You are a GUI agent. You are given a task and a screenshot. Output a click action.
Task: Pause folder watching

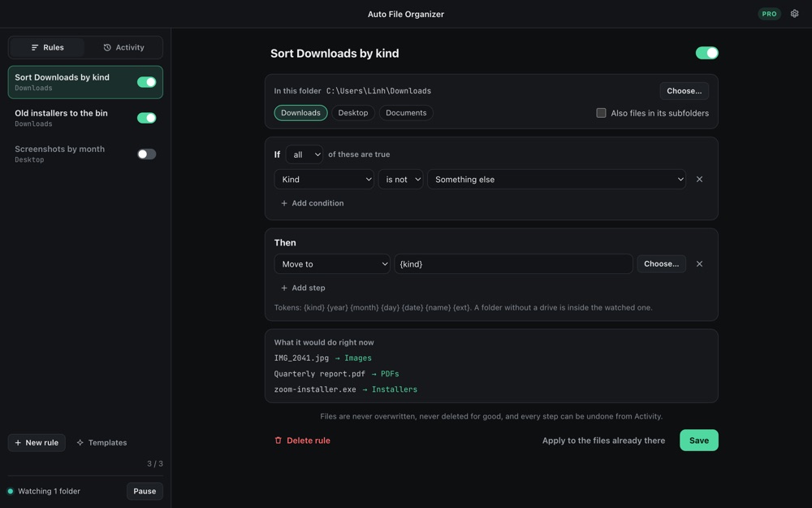[x=145, y=492]
